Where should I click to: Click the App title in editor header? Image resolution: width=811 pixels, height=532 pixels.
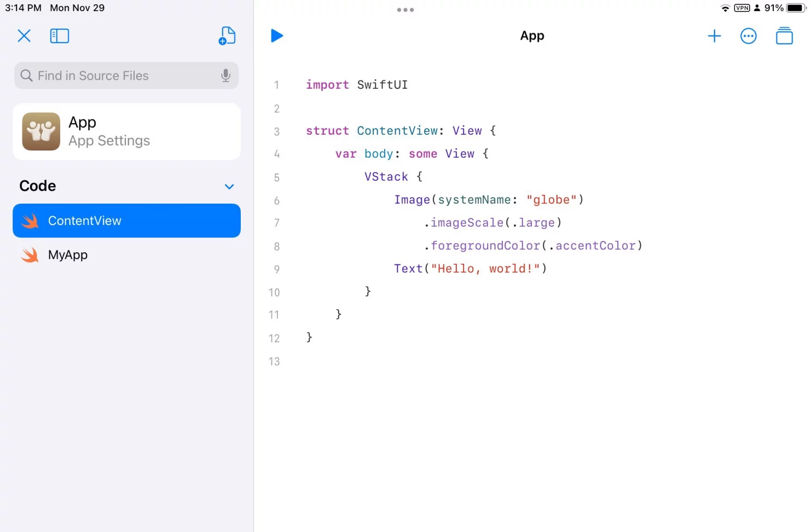pos(532,36)
